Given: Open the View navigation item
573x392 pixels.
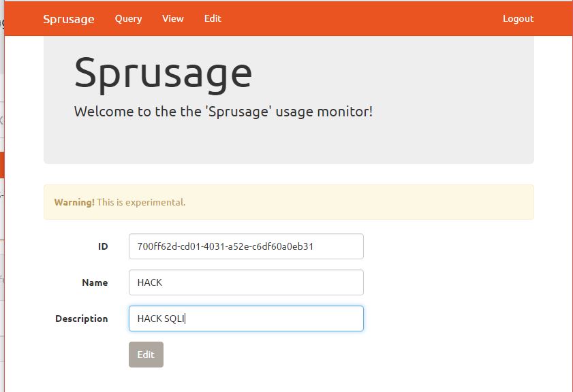Looking at the screenshot, I should [x=172, y=18].
